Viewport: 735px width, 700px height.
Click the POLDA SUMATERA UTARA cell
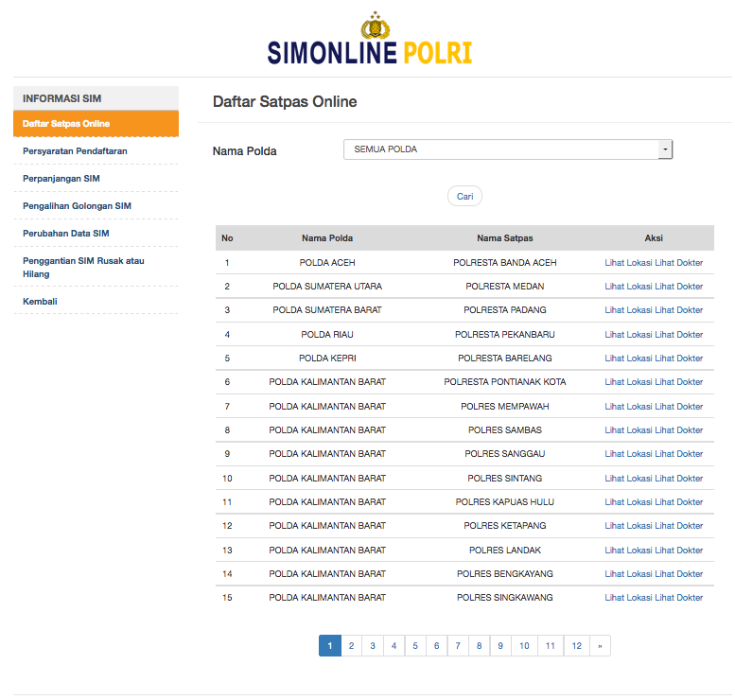[x=327, y=286]
